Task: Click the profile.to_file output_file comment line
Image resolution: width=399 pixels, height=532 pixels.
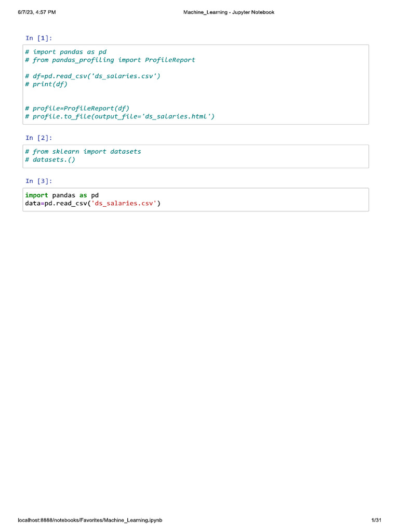Action: click(x=120, y=116)
